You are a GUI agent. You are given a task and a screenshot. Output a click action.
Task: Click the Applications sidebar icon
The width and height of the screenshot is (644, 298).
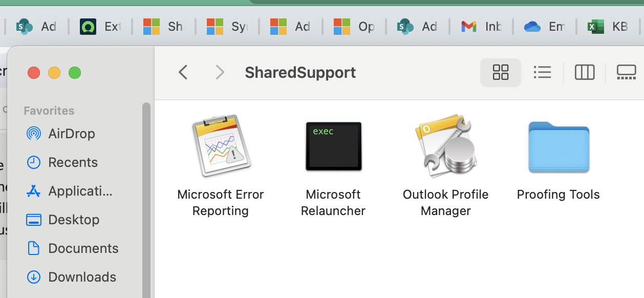33,191
